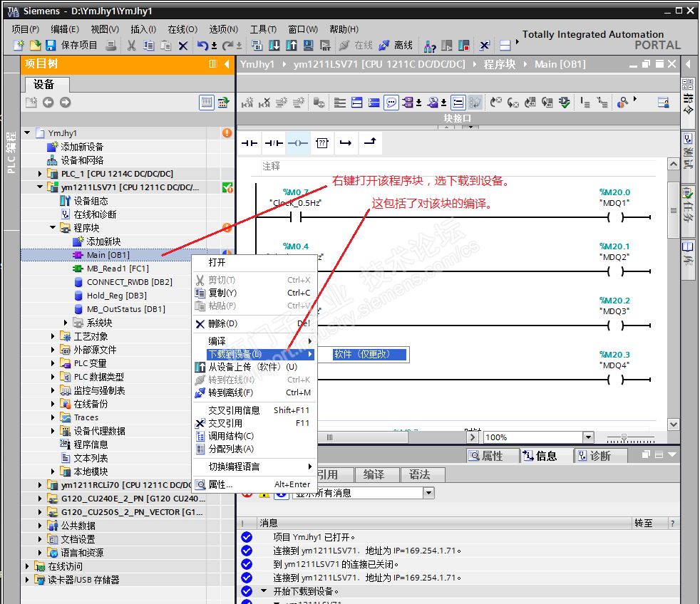
Task: Expand the 开始下载到设备 message row
Action: (x=264, y=591)
